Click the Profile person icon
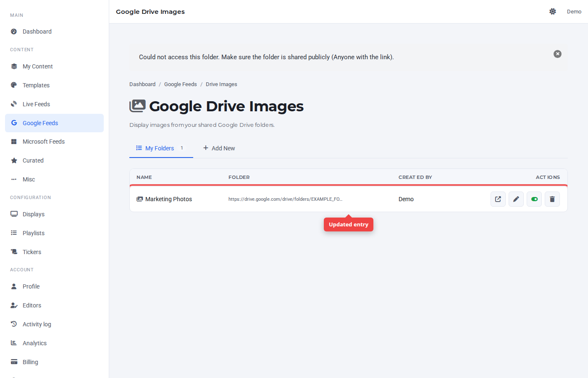This screenshot has height=378, width=588. pos(14,286)
